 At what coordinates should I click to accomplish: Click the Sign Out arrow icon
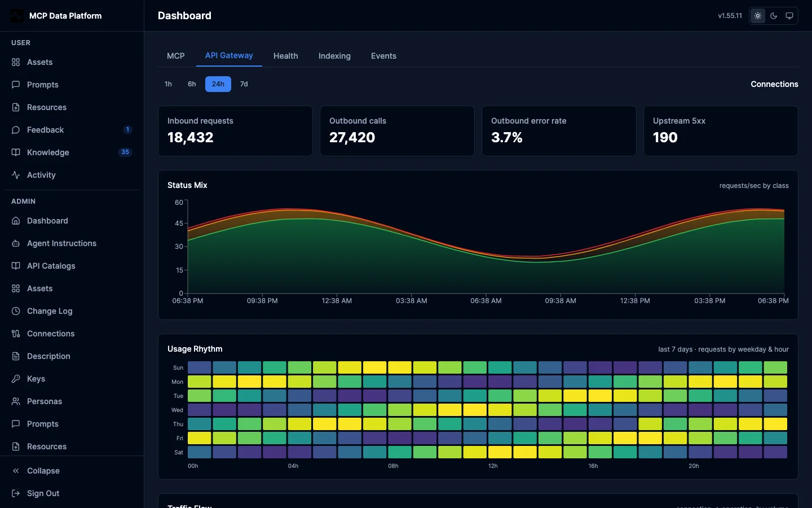(x=16, y=493)
